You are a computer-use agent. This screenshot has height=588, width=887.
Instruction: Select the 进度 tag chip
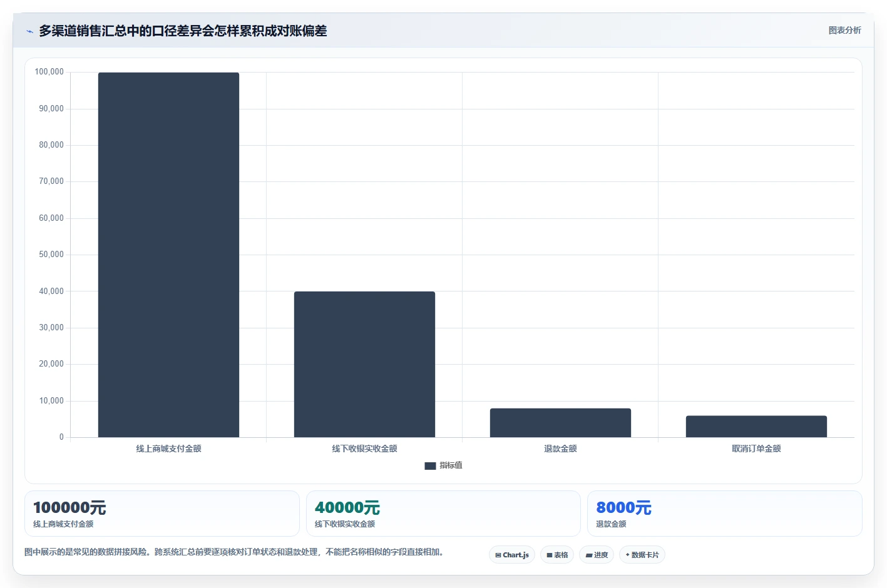(x=597, y=555)
